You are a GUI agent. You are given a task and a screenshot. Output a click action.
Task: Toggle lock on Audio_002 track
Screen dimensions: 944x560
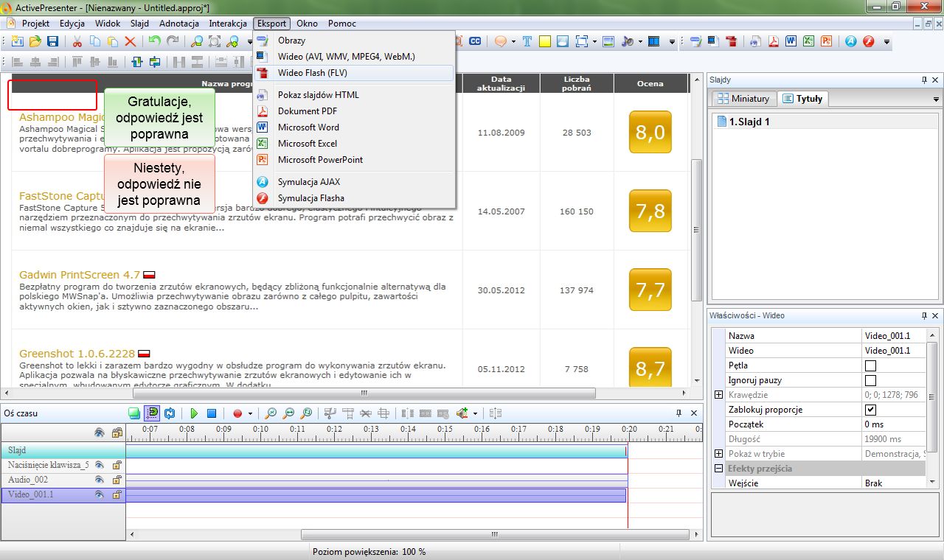[117, 480]
